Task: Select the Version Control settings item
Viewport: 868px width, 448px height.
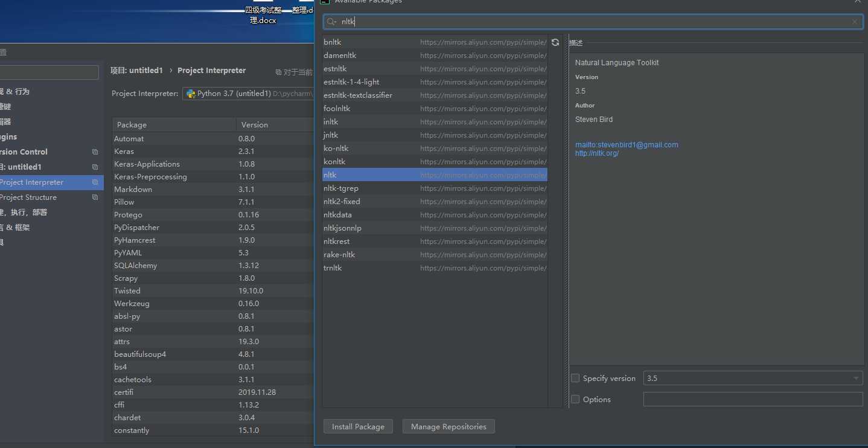Action: coord(51,152)
